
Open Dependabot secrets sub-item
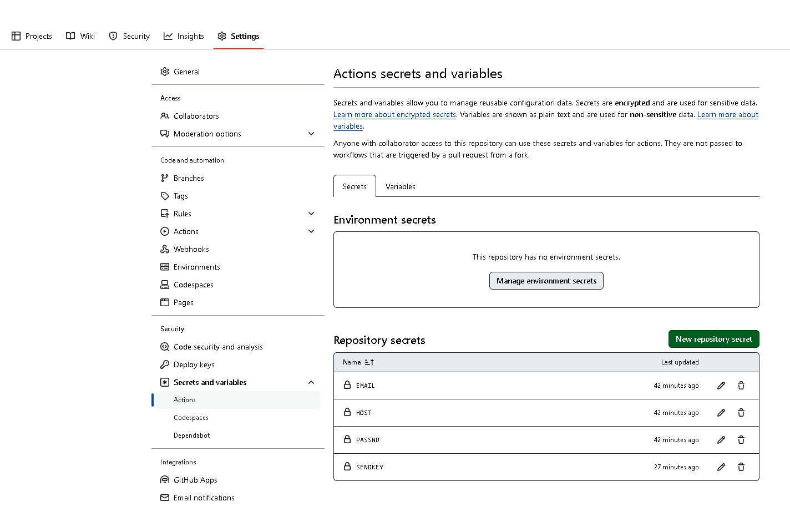pyautogui.click(x=191, y=435)
